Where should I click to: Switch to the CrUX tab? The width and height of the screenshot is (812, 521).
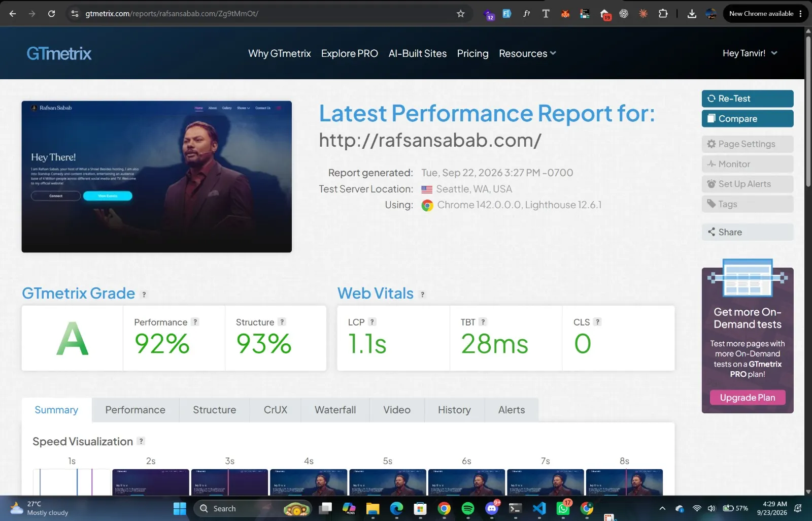(x=276, y=410)
